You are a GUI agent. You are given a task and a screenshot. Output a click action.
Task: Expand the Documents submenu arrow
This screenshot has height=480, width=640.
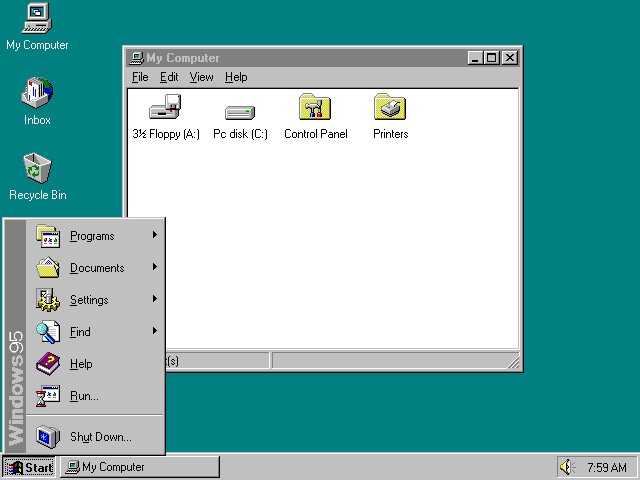(x=155, y=267)
